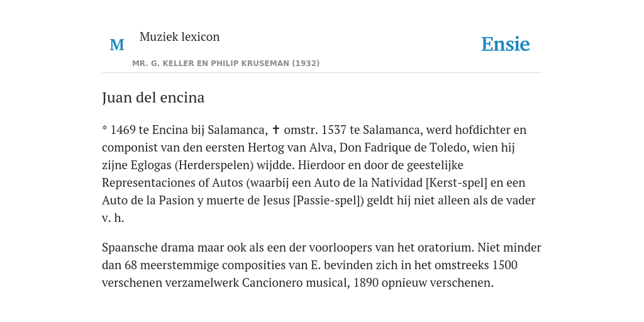Screen dimensions: 644x322
Task: Click the word Eglogas in the first paragraph
Action: pyautogui.click(x=151, y=165)
